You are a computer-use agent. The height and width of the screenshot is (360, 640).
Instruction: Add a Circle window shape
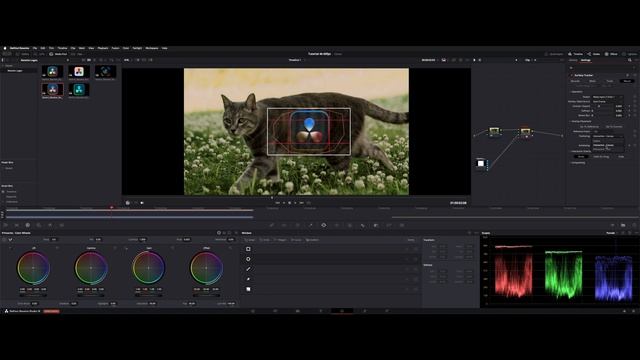[x=248, y=259]
